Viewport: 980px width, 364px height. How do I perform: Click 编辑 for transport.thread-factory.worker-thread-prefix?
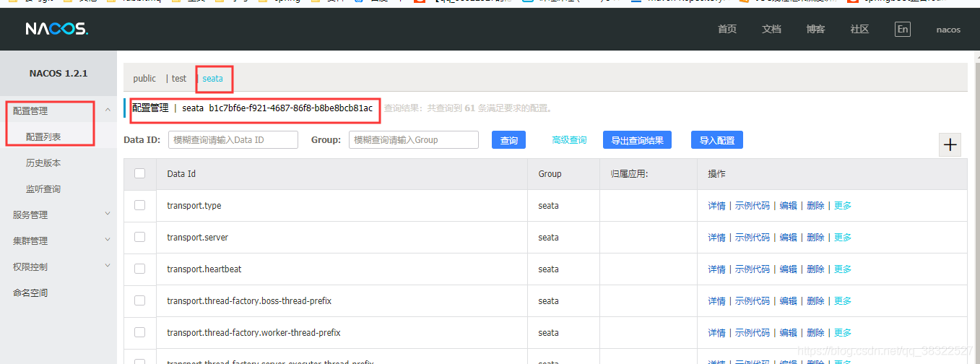click(x=789, y=333)
